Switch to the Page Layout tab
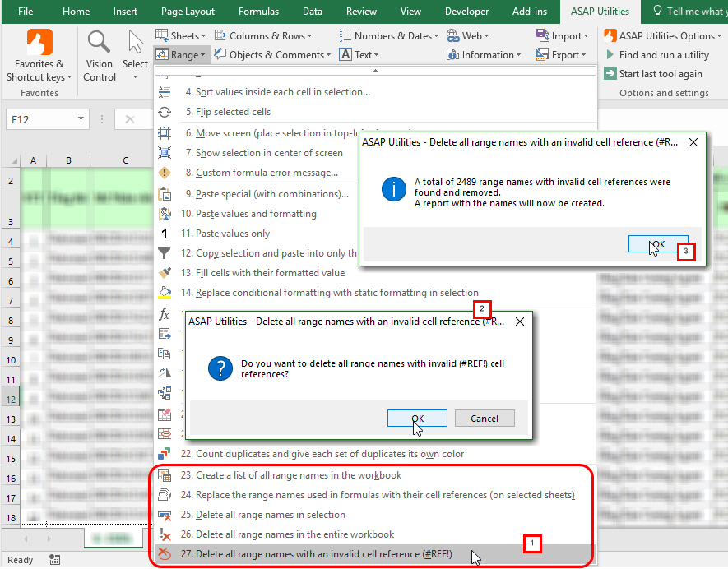The width and height of the screenshot is (728, 569). tap(188, 12)
